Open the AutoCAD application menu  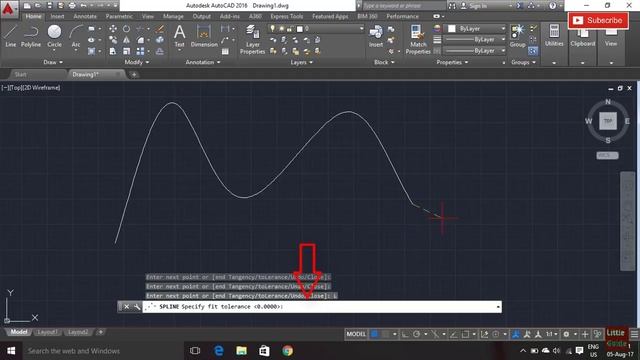(x=8, y=9)
